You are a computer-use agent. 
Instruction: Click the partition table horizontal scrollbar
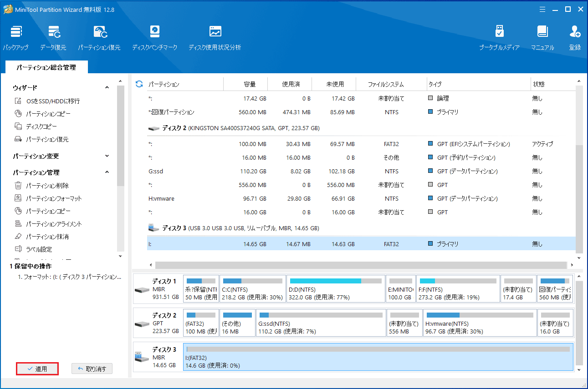361,265
